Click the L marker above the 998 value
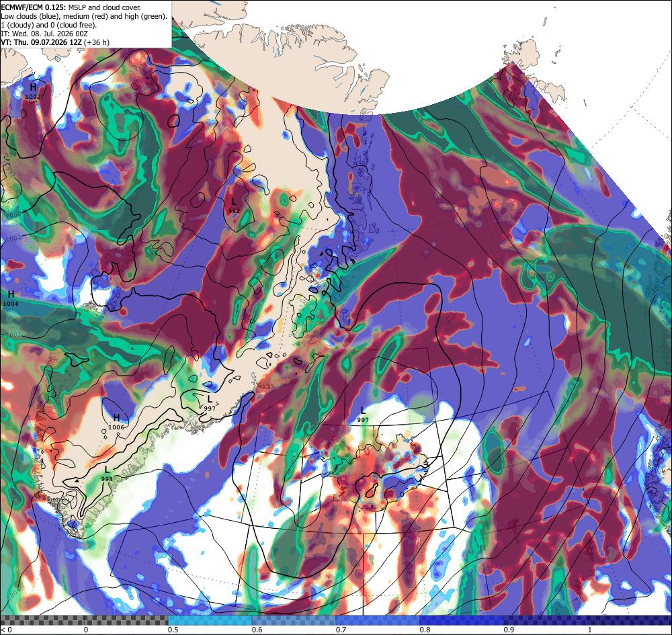This screenshot has width=672, height=635. coord(107,470)
